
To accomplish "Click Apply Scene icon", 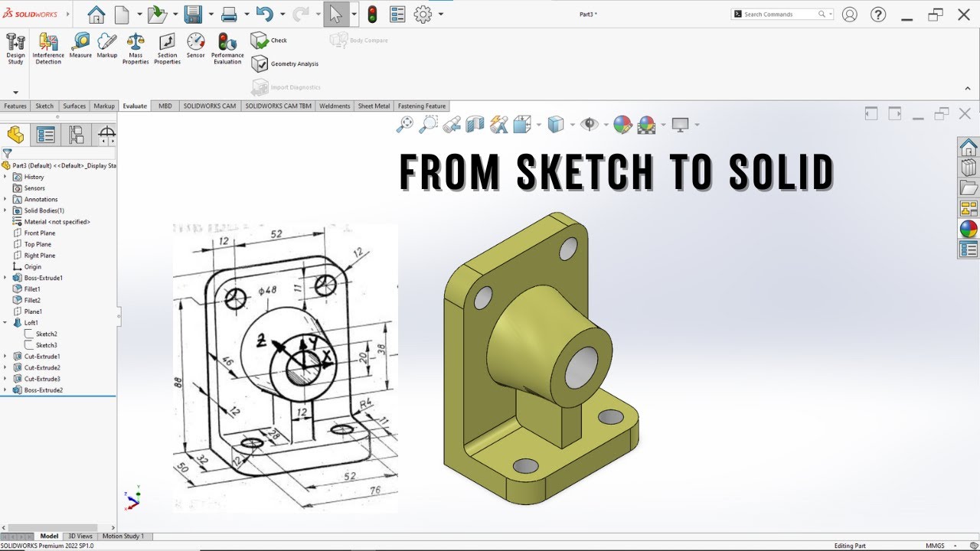I will tap(646, 124).
